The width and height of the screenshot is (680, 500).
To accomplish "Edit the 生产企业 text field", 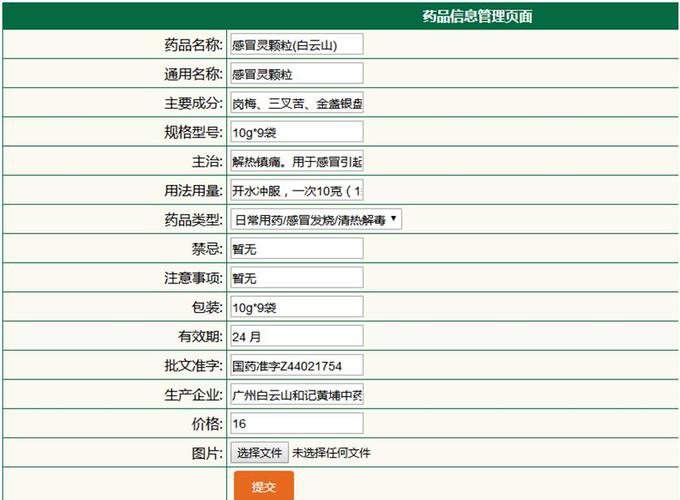I will coord(297,394).
